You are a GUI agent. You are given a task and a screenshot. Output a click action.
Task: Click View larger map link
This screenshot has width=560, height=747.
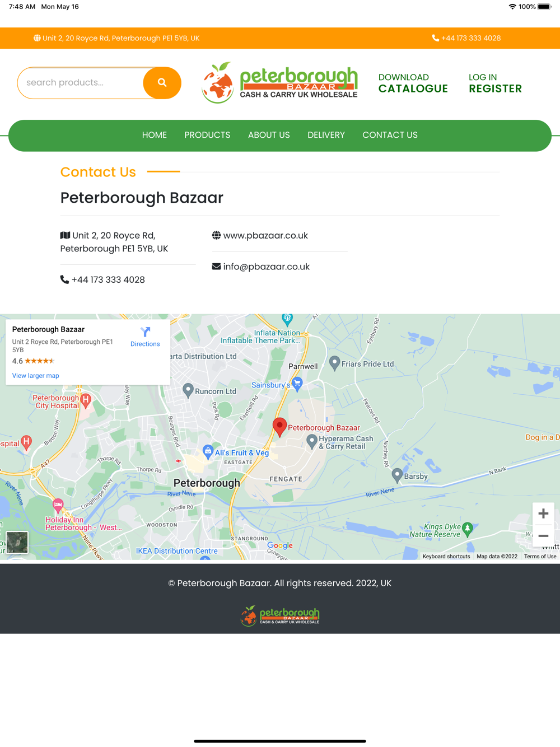(x=35, y=376)
